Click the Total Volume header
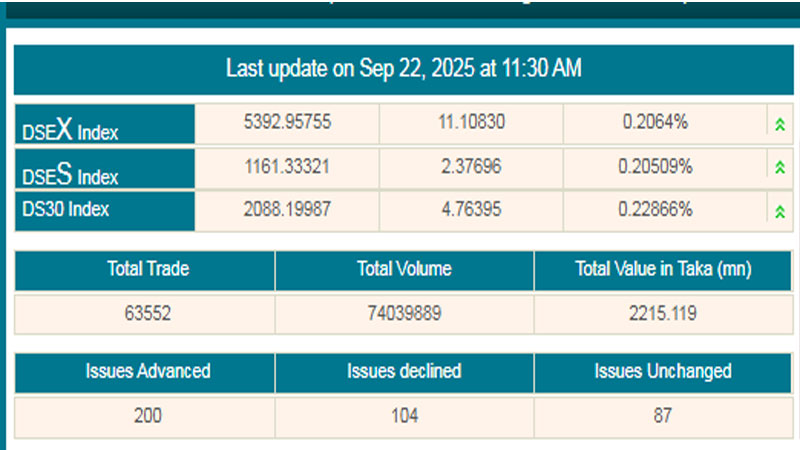This screenshot has width=800, height=450. [x=404, y=269]
